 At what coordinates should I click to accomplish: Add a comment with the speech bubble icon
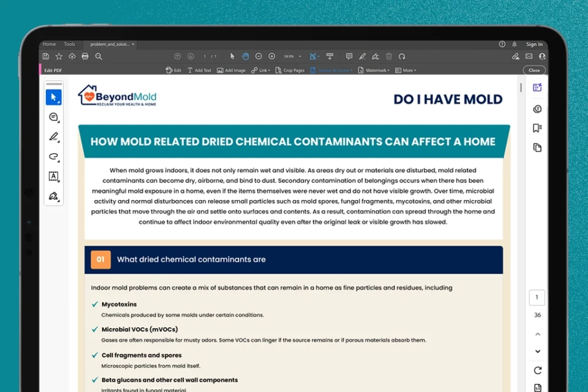[x=349, y=57]
